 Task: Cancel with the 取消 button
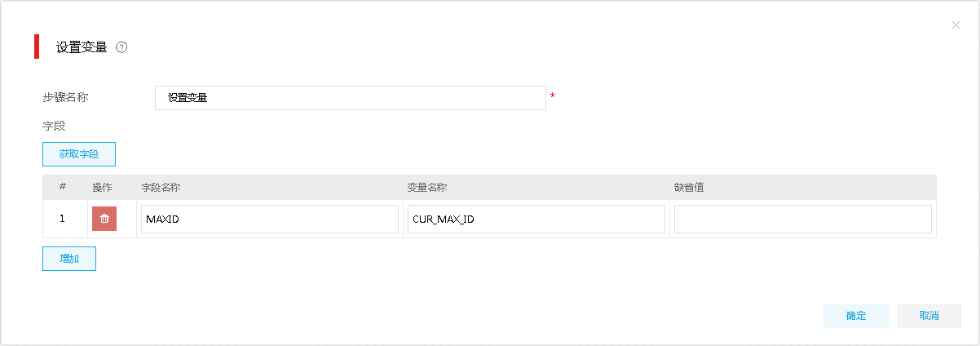[x=929, y=316]
